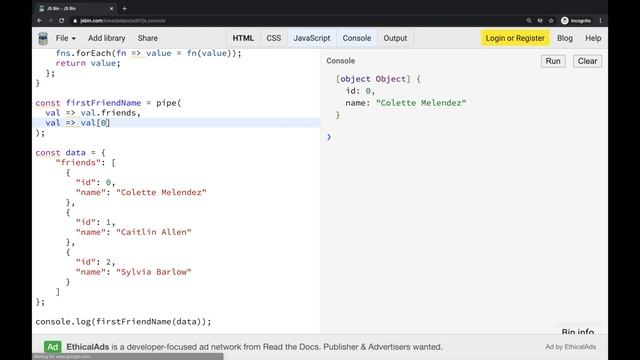Click [object Object] console text
This screenshot has height=360, width=640.
point(373,79)
